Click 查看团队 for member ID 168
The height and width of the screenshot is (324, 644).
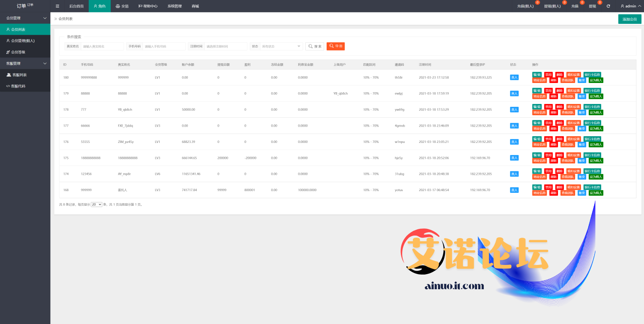[x=568, y=193]
